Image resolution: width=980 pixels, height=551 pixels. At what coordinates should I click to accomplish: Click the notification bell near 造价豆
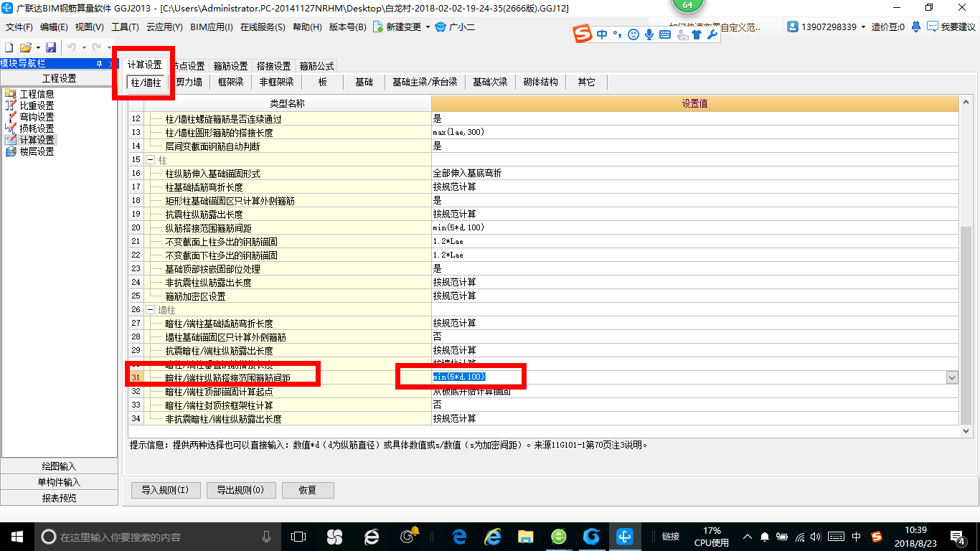(x=916, y=27)
